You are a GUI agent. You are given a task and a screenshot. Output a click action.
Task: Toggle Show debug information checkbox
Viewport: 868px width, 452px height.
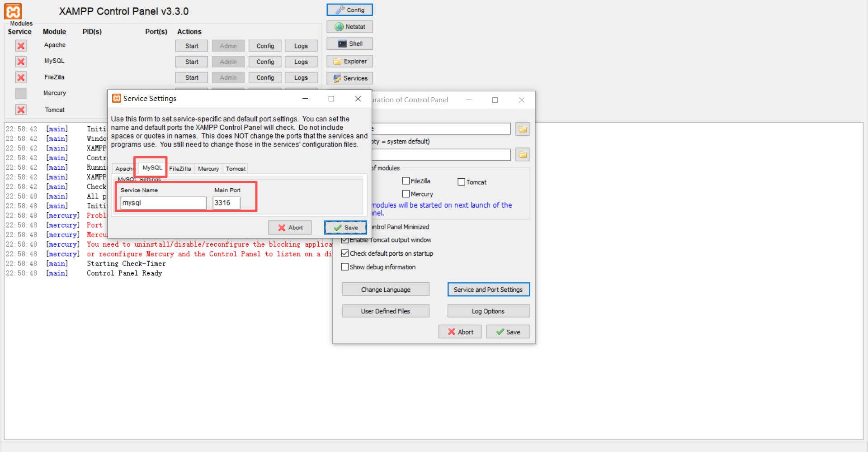click(345, 267)
